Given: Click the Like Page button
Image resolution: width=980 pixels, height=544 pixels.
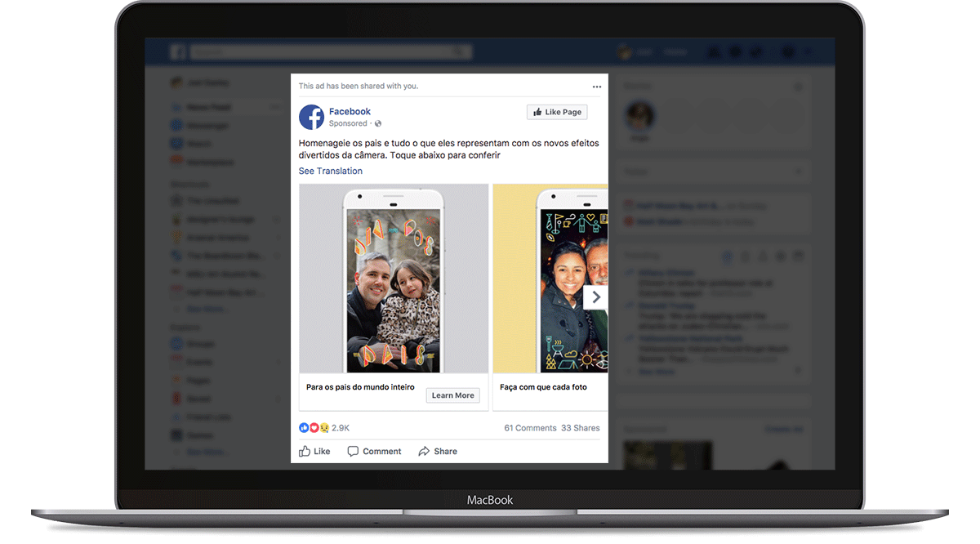Looking at the screenshot, I should pyautogui.click(x=557, y=112).
